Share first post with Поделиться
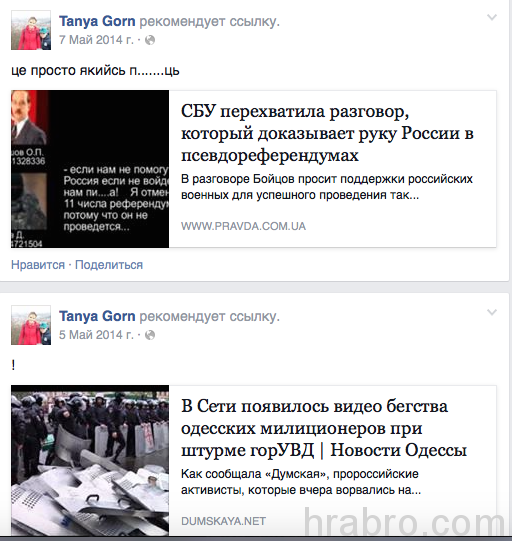Viewport: 512px width, 541px height. [109, 265]
